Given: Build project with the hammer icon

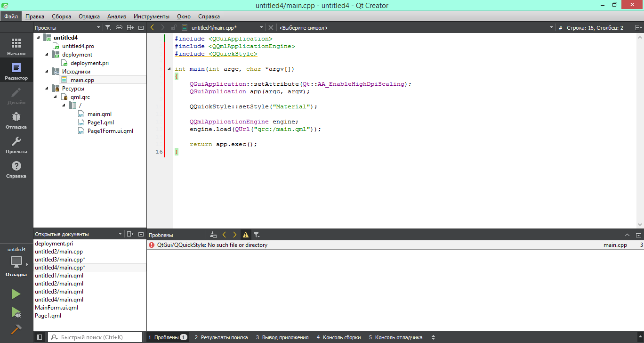Looking at the screenshot, I should [16, 329].
